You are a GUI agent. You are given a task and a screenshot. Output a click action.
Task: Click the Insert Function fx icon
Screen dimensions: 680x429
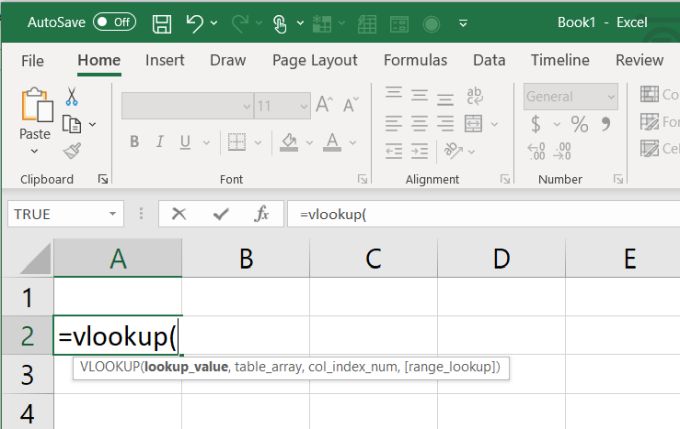[x=262, y=214]
